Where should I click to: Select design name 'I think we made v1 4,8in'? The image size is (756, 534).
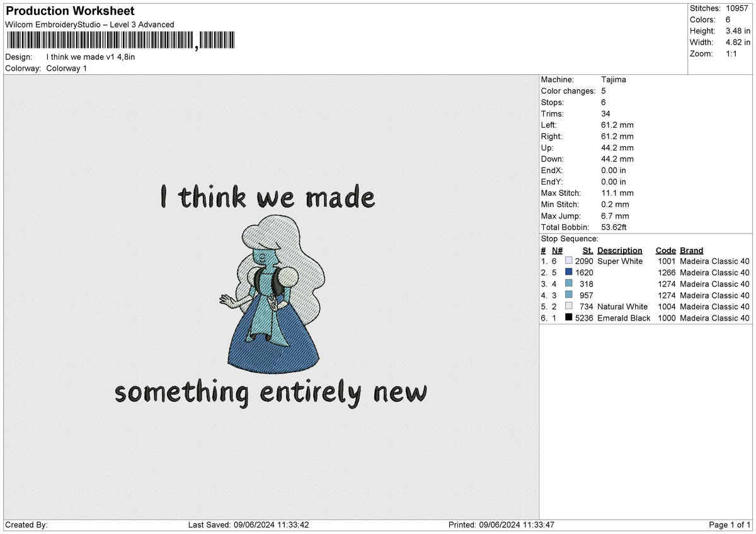pyautogui.click(x=91, y=57)
